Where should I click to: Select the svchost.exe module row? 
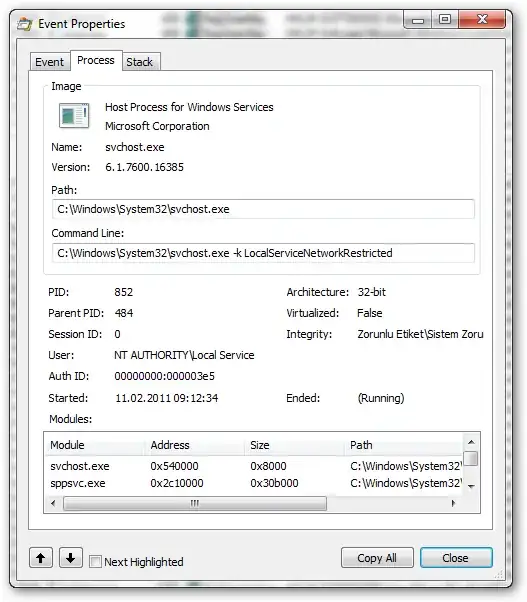tap(254, 466)
